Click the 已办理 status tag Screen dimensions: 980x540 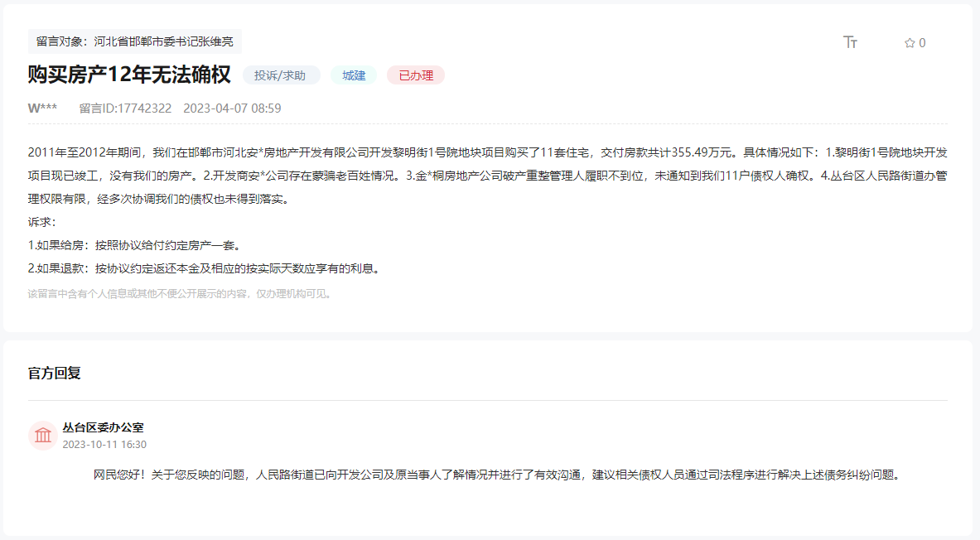coord(416,75)
